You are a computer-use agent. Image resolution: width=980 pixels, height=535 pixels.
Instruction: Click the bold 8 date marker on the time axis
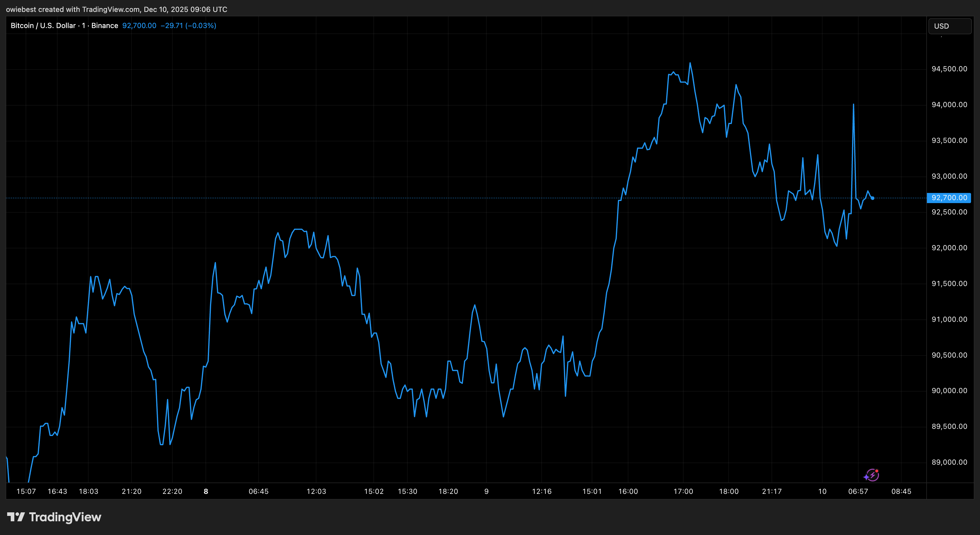(206, 491)
